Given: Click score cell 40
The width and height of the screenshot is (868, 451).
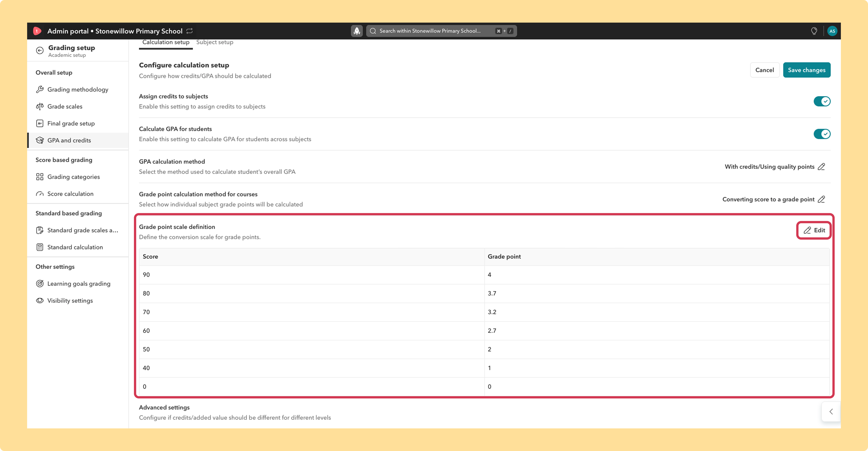Looking at the screenshot, I should [x=312, y=368].
